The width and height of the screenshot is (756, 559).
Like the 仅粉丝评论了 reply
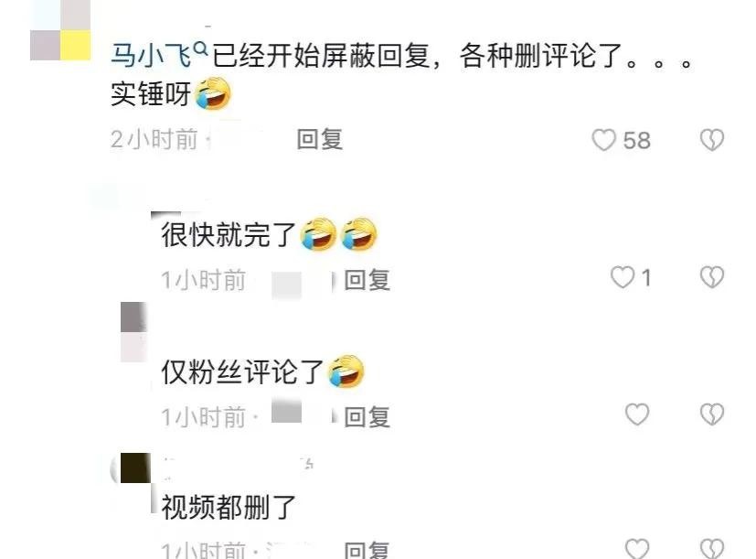click(637, 414)
